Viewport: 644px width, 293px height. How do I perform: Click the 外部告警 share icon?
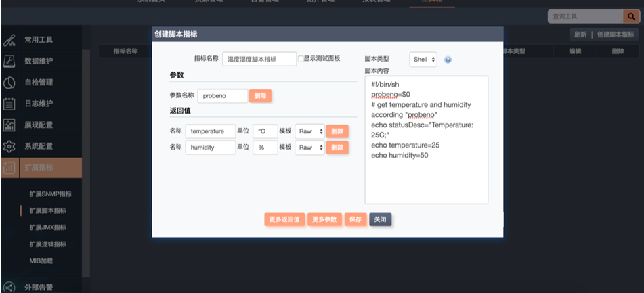pos(9,287)
